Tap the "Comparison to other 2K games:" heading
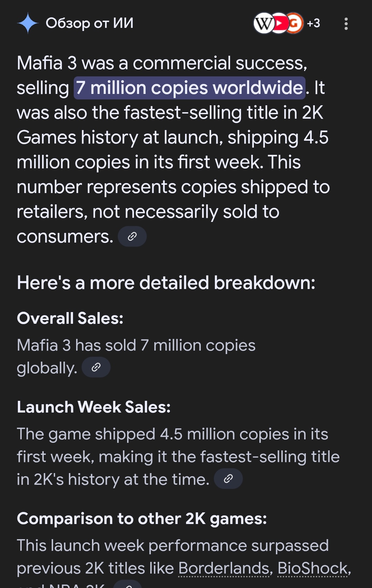The image size is (372, 588). coord(142,518)
